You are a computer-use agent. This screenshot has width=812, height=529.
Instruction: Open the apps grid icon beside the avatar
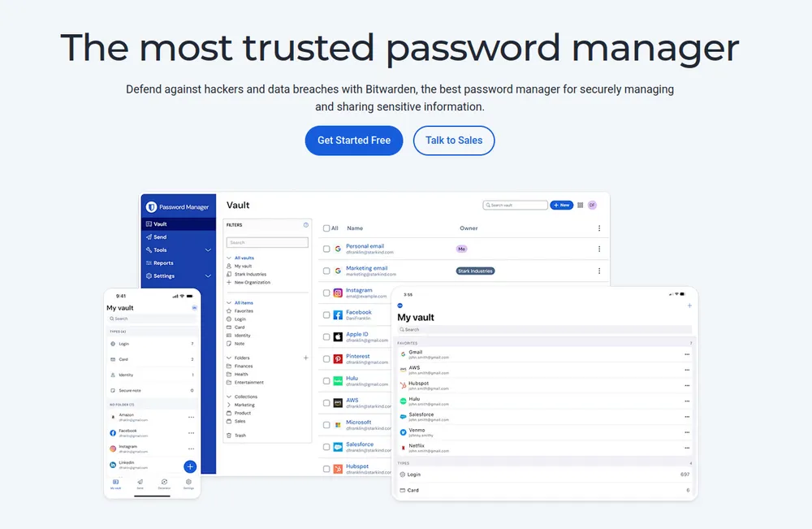coord(580,205)
